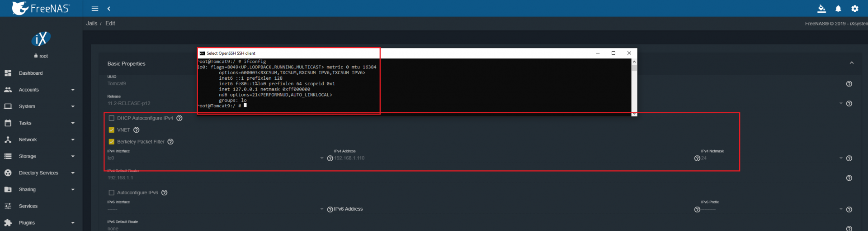Click the Accounts people icon
This screenshot has height=231, width=868.
pos(8,90)
